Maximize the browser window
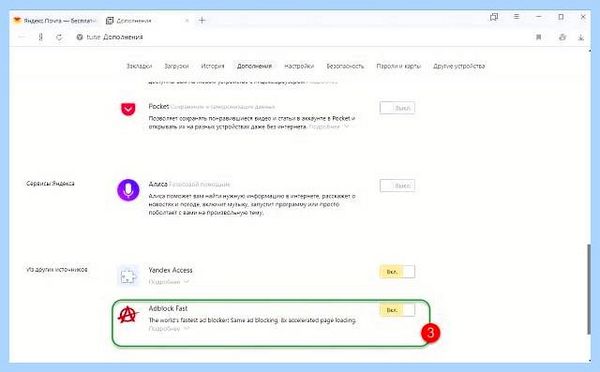 tap(561, 17)
